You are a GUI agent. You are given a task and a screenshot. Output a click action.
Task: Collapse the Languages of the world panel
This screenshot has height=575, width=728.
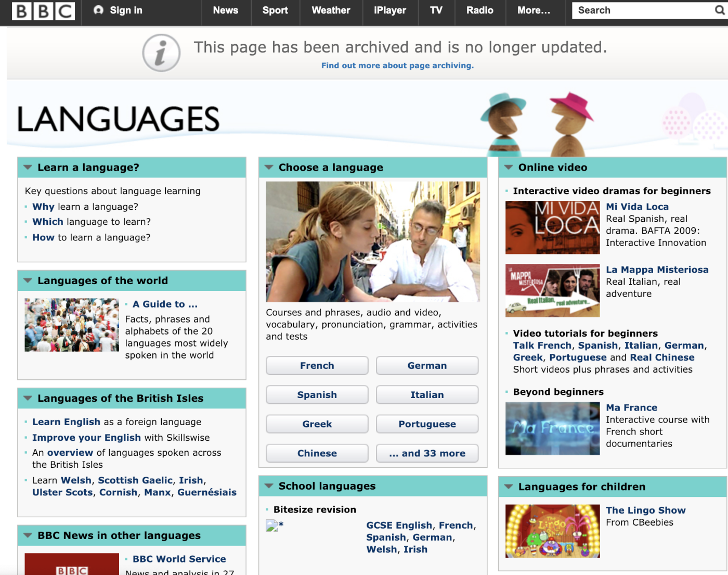[28, 281]
